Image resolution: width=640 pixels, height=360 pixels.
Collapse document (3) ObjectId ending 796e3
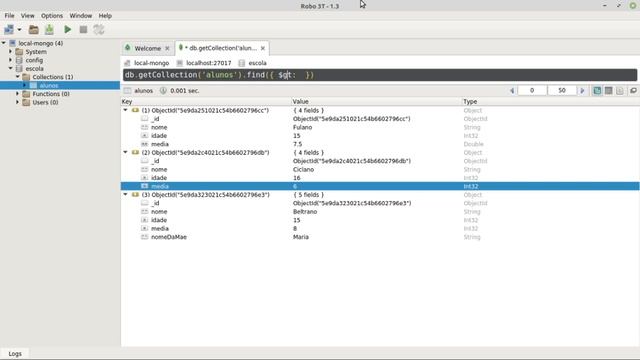(125, 194)
